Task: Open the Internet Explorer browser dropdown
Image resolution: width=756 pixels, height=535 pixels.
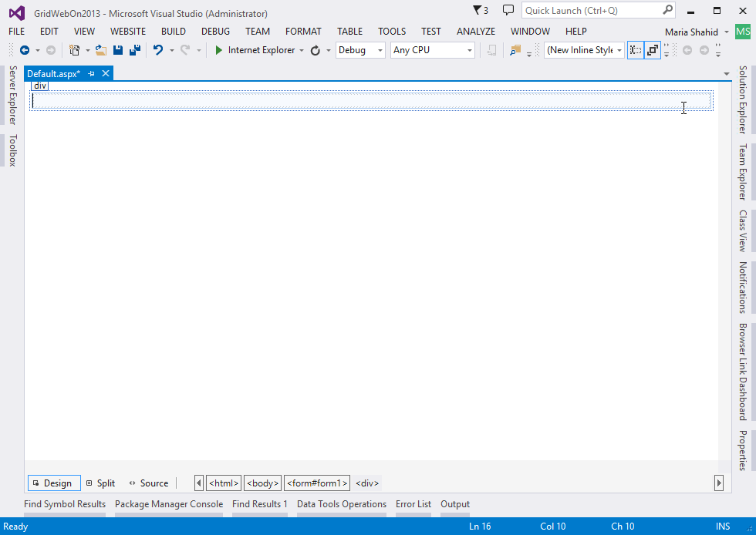Action: 302,50
